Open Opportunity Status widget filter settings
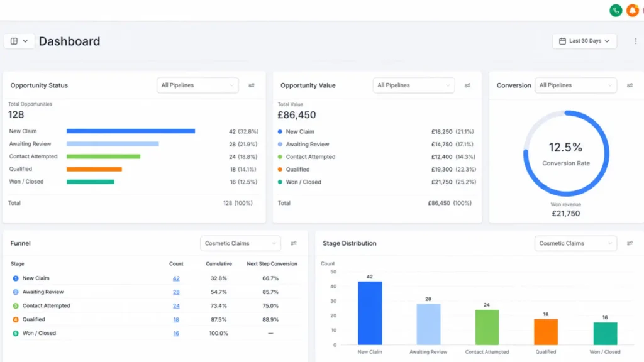 [x=252, y=85]
